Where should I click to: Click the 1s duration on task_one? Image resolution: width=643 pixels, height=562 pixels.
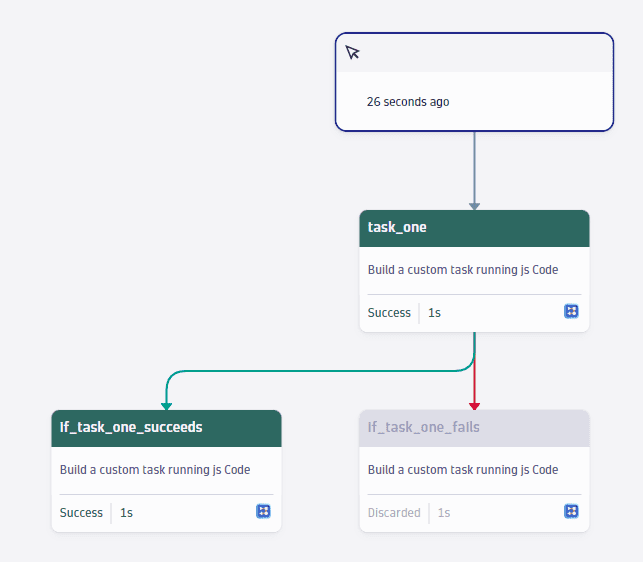(434, 313)
